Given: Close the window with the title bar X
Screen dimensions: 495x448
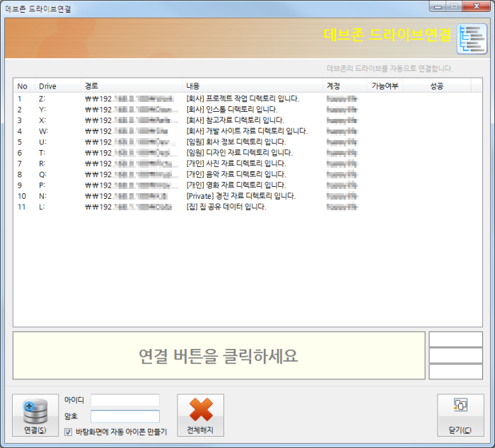Looking at the screenshot, I should [476, 6].
